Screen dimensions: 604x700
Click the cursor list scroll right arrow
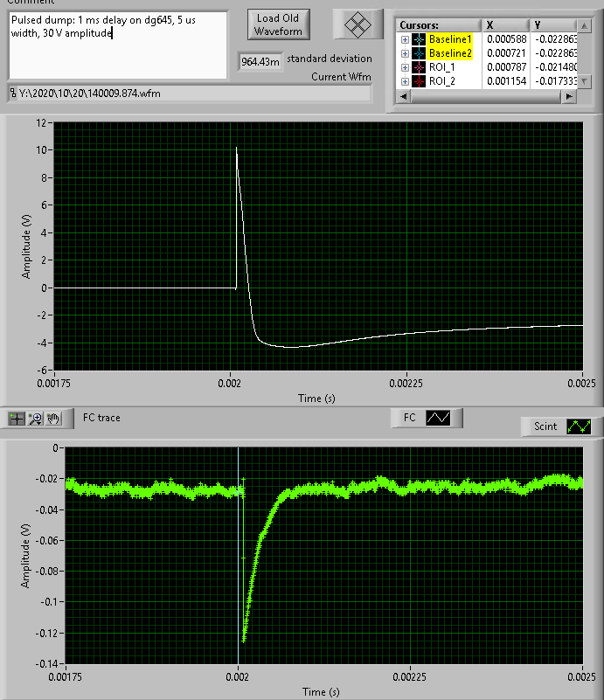569,96
